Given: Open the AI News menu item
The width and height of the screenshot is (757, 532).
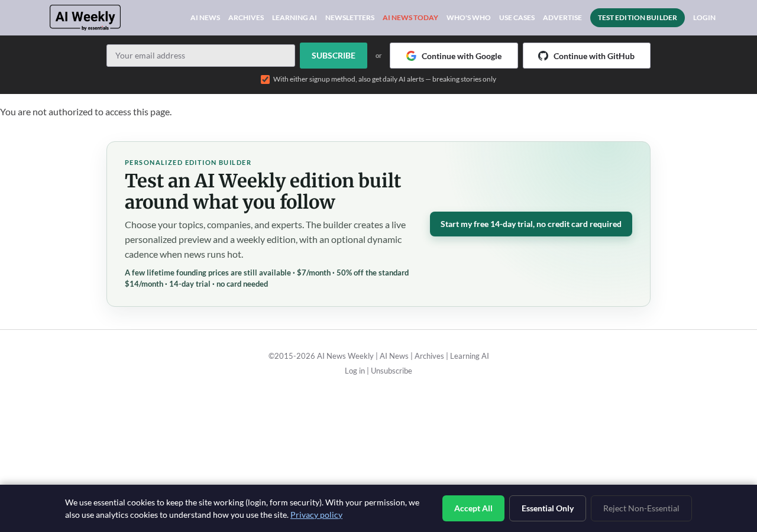Looking at the screenshot, I should (205, 18).
